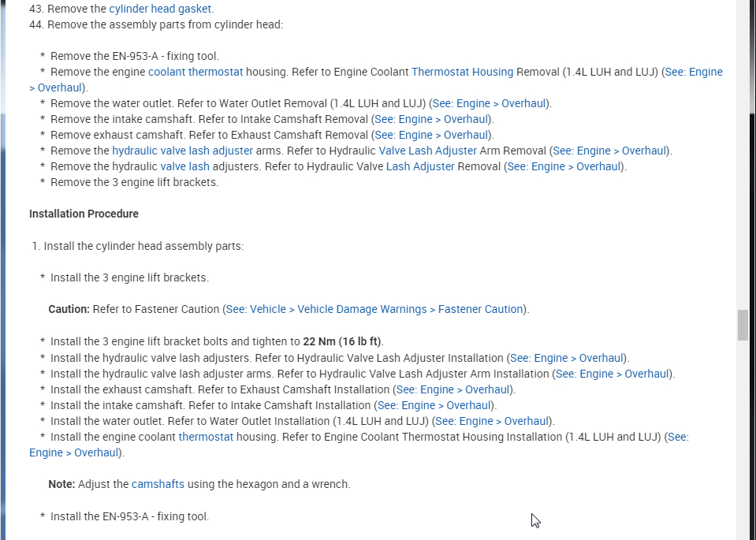Open Engine Overhaul link for Water Outlet Removal
Image resolution: width=756 pixels, height=540 pixels.
click(x=489, y=103)
